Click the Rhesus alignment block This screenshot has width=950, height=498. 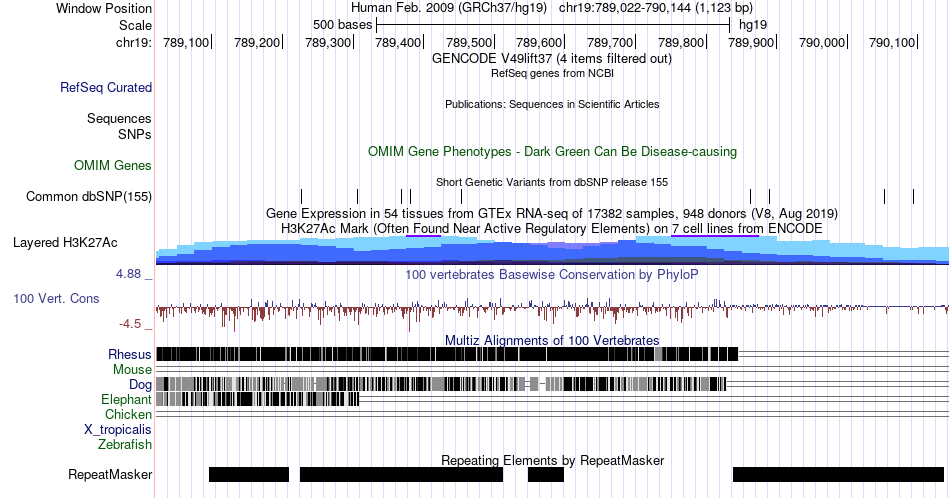coord(447,354)
